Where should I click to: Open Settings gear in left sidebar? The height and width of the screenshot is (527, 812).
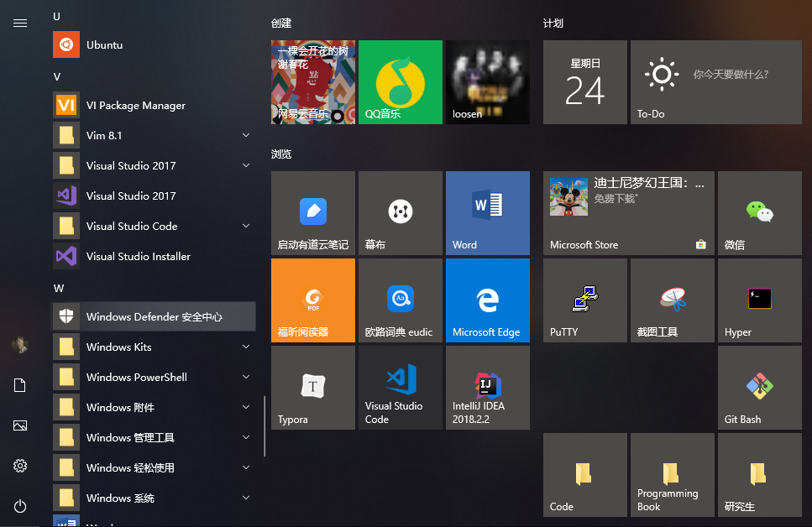point(20,466)
